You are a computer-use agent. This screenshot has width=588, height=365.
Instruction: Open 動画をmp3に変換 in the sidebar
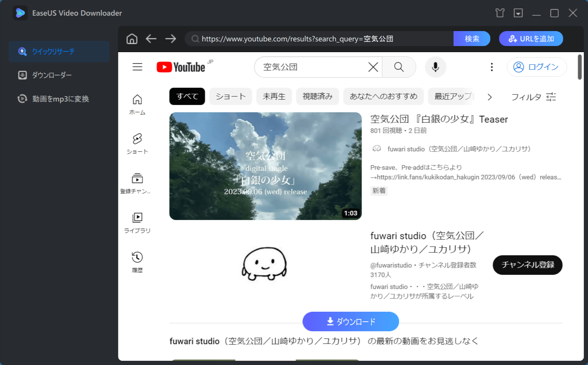(59, 99)
